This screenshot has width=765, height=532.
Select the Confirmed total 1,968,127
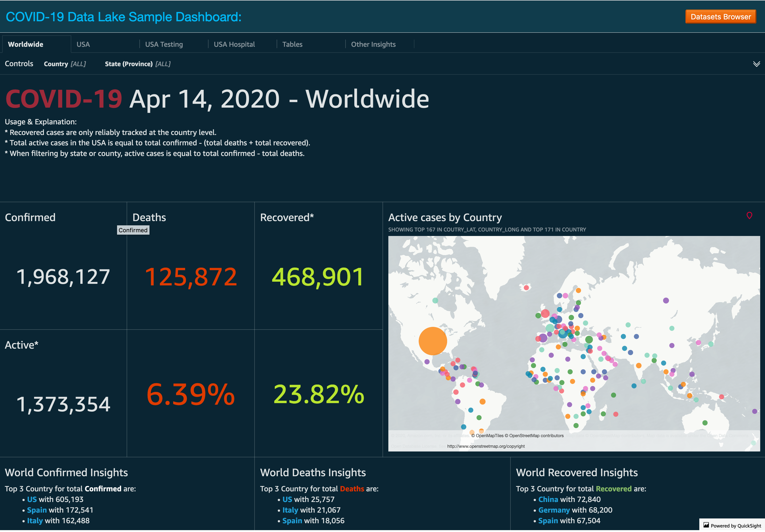coord(63,277)
